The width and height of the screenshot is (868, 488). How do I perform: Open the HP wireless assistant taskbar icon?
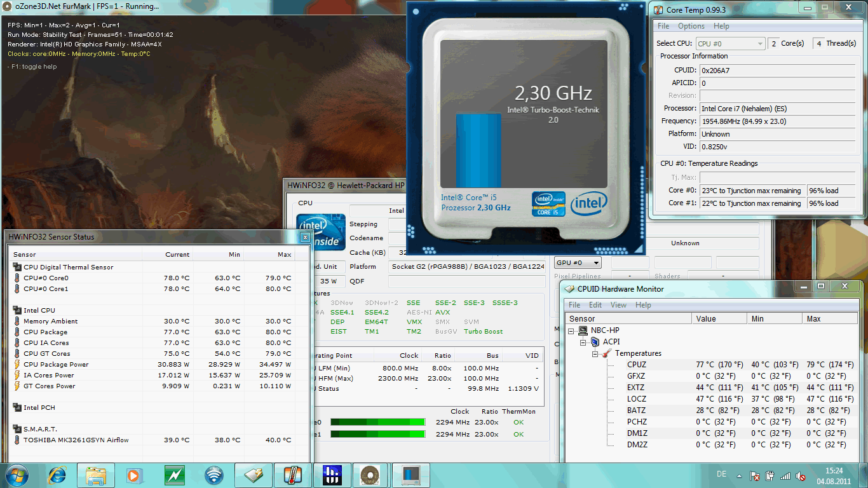[x=214, y=475]
